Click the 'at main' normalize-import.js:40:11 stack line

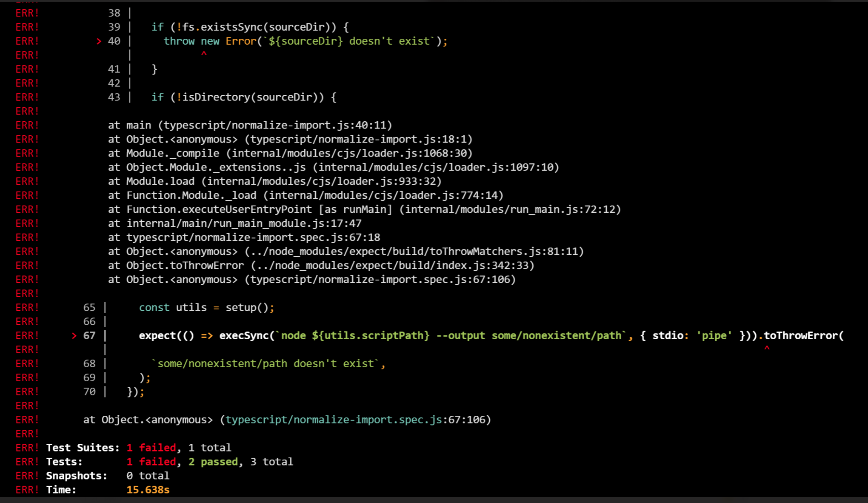(x=250, y=125)
